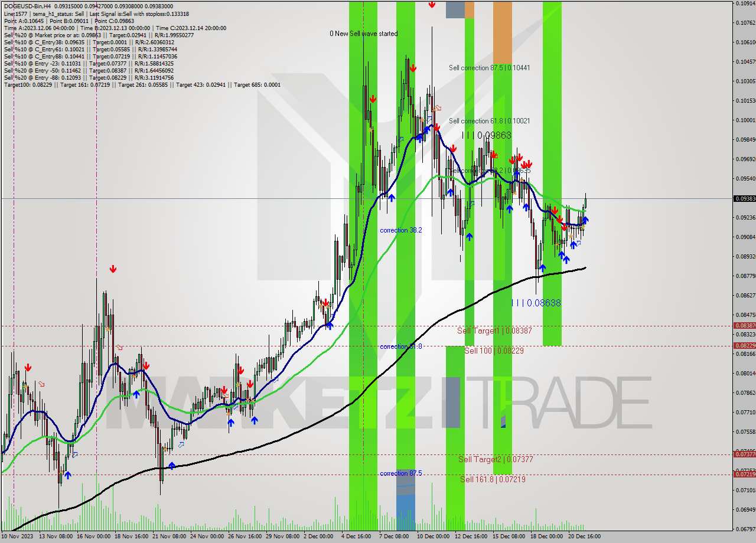Click the 0.10914 price axis value

pyautogui.click(x=745, y=4)
